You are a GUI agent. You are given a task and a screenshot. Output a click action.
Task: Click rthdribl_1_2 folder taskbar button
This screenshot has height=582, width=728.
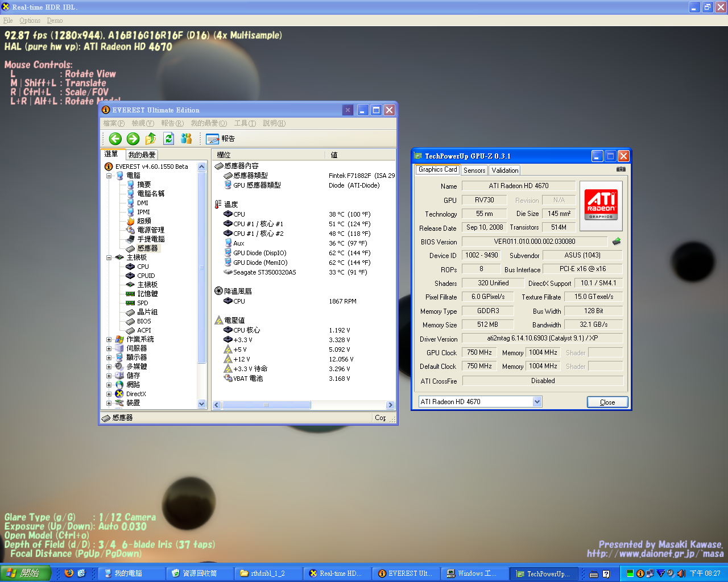click(268, 573)
